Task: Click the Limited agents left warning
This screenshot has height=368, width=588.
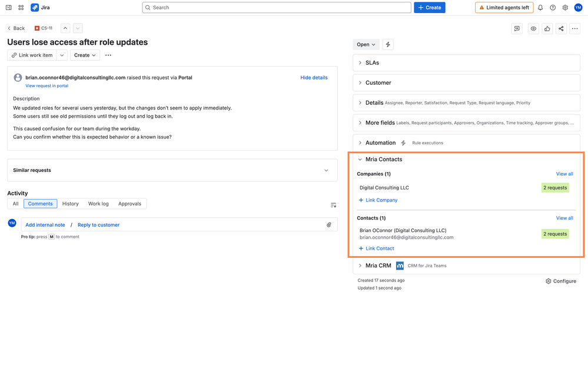Action: coord(504,8)
